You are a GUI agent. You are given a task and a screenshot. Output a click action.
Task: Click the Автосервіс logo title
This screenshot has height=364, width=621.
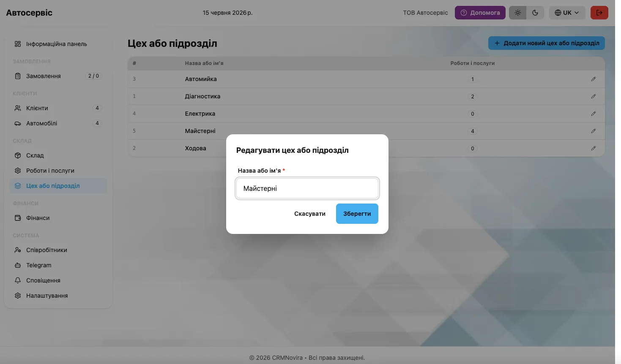pyautogui.click(x=29, y=13)
